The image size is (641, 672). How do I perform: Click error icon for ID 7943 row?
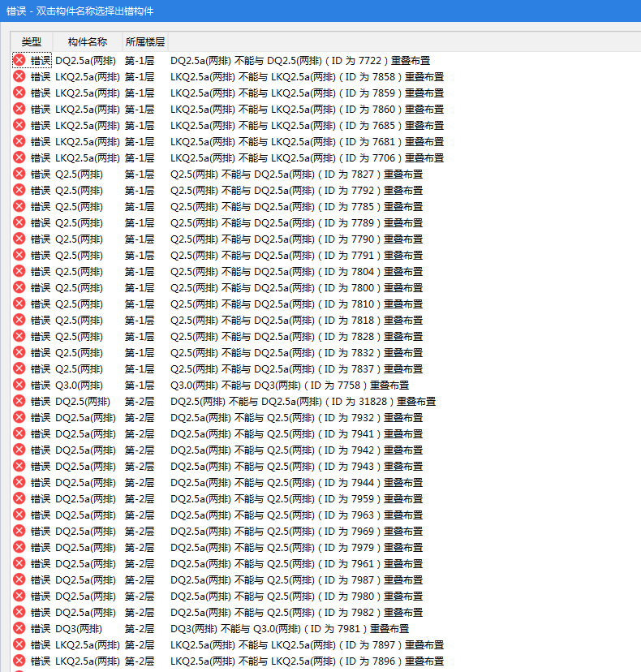pyautogui.click(x=19, y=466)
